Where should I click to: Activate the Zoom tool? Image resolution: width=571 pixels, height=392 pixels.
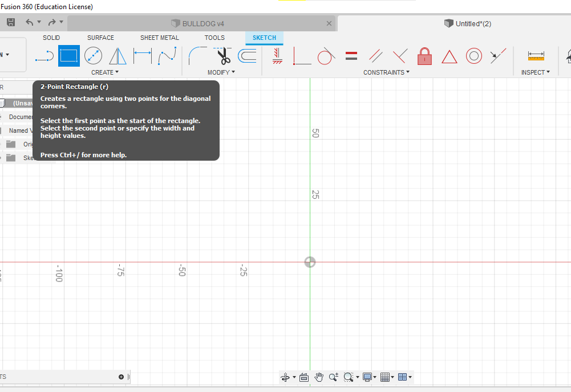click(334, 377)
